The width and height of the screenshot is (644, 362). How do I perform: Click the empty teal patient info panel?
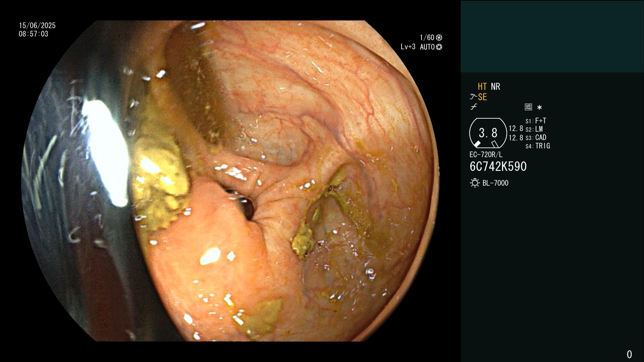coord(552,36)
